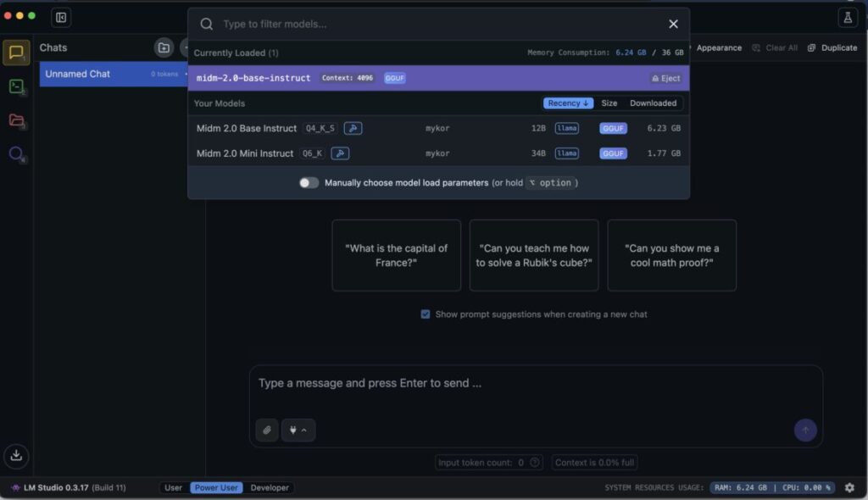Eject the loaded midm-2.0-base-instruct model
This screenshot has width=868, height=500.
(x=666, y=78)
